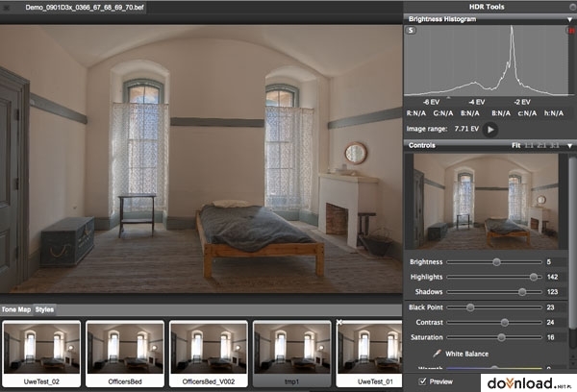Close the Demo_0901D3x document tab
Image resolution: width=577 pixels, height=392 pixels.
pyautogui.click(x=7, y=8)
